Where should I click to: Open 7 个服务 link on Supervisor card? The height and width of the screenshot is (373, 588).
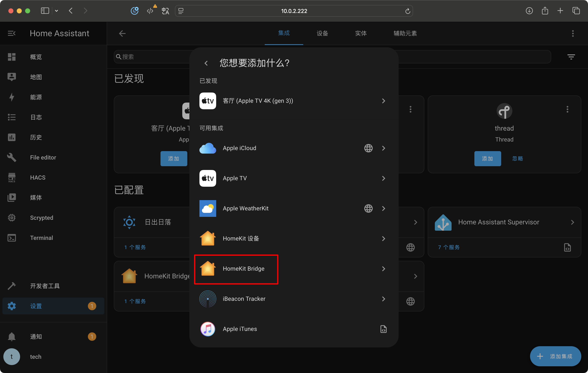[449, 247]
